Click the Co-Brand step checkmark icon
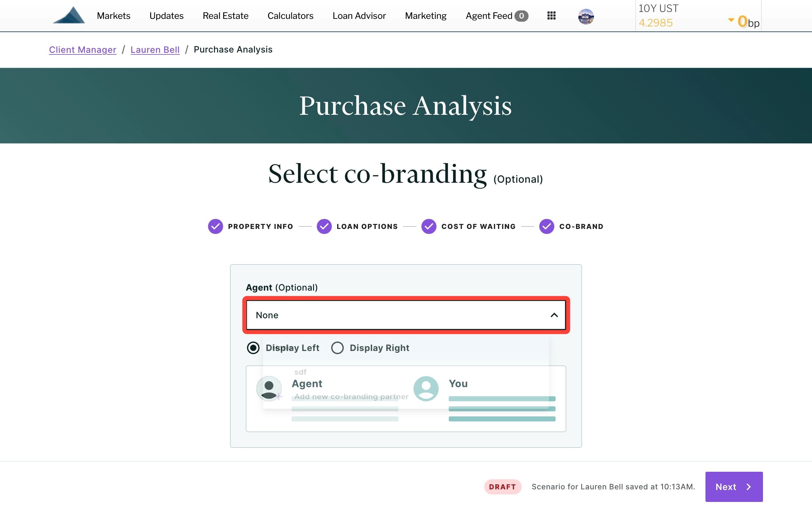The width and height of the screenshot is (812, 512). tap(546, 226)
